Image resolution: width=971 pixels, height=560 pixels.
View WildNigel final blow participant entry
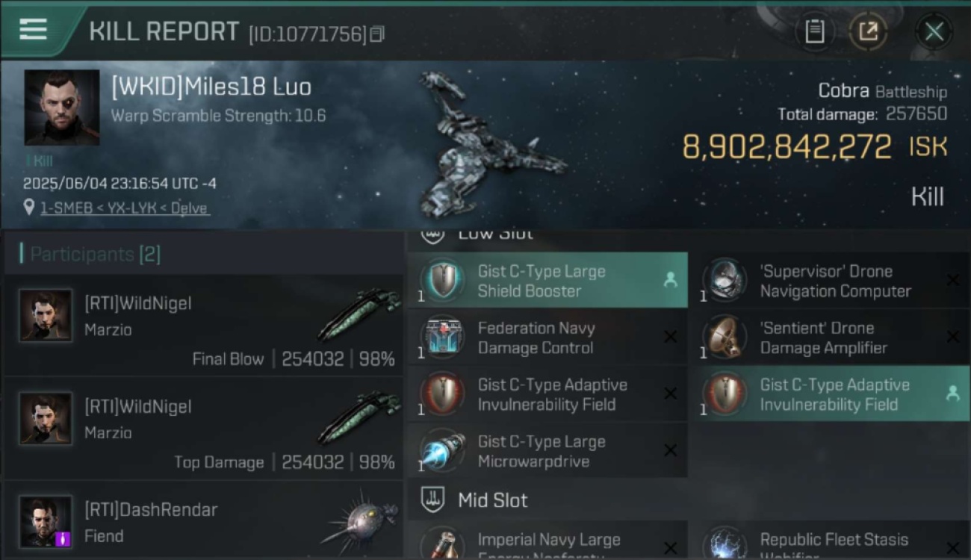(203, 326)
